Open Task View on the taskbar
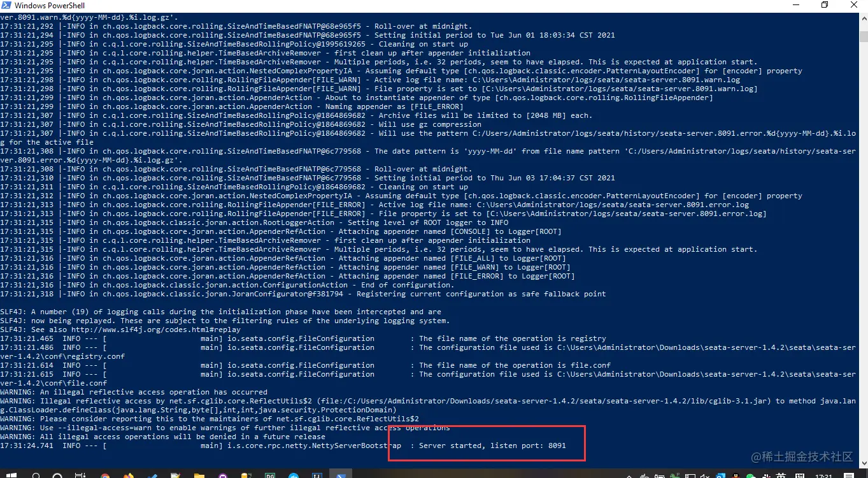Image resolution: width=868 pixels, height=478 pixels. 80,475
